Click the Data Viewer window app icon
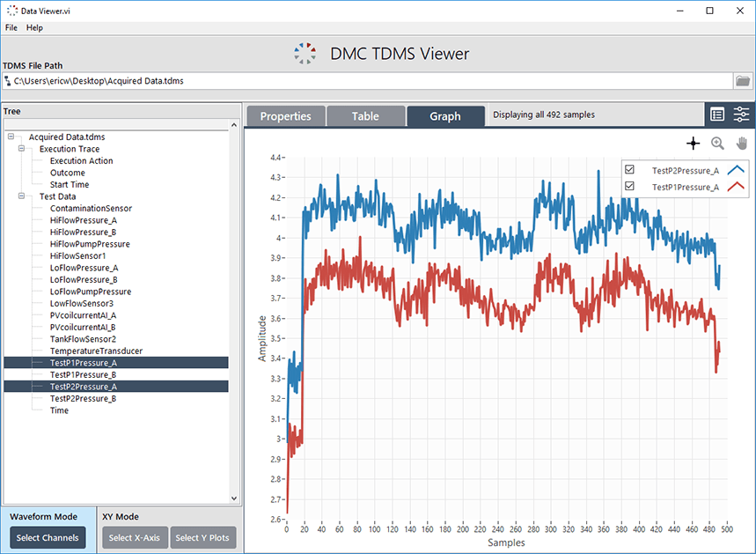 (x=12, y=11)
